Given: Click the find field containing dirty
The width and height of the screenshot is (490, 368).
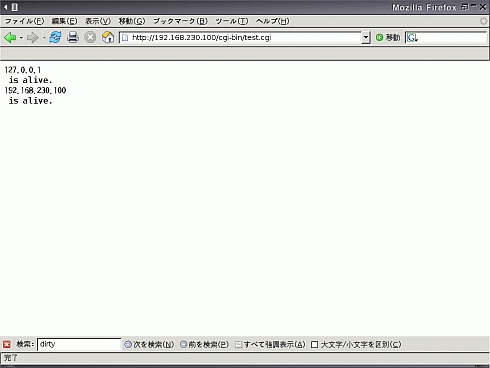Looking at the screenshot, I should [79, 344].
